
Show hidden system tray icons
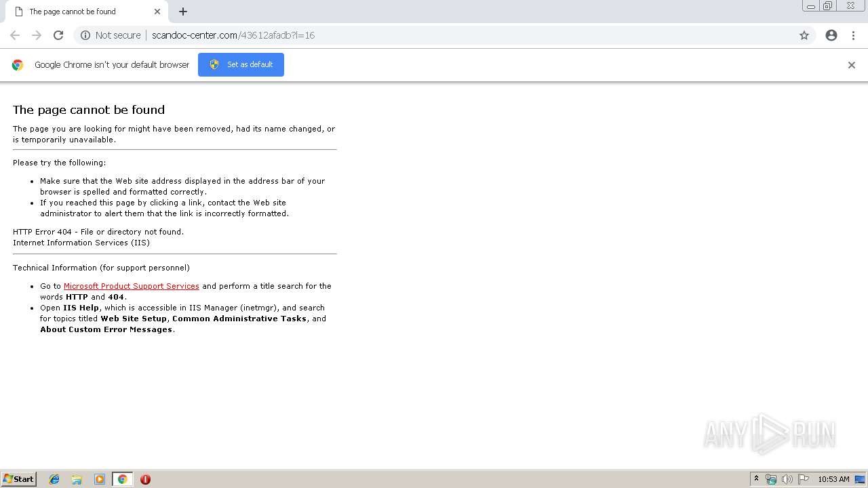(x=756, y=479)
